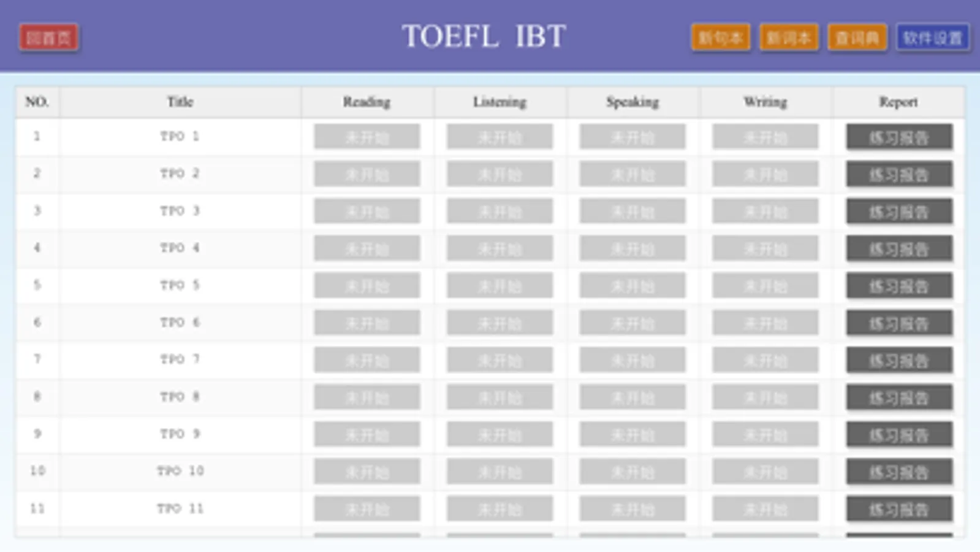The height and width of the screenshot is (552, 980).
Task: Start TPO 2 Writing section
Action: (765, 174)
